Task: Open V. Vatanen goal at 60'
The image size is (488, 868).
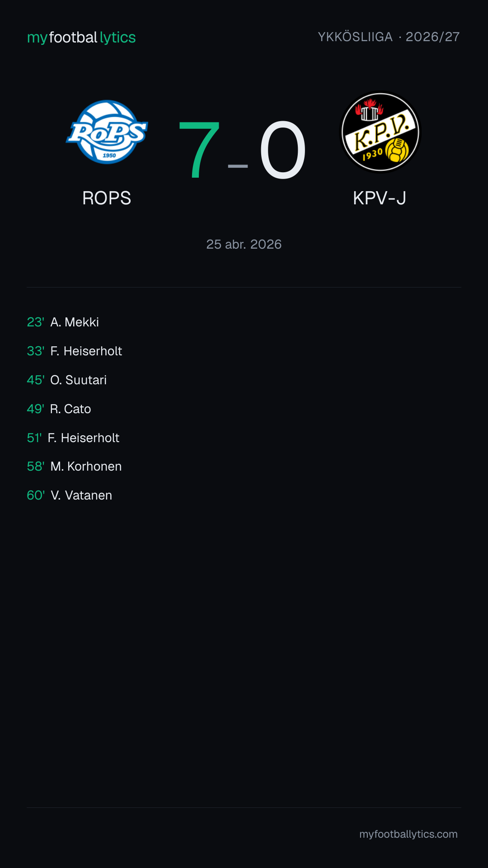Action: pos(70,495)
